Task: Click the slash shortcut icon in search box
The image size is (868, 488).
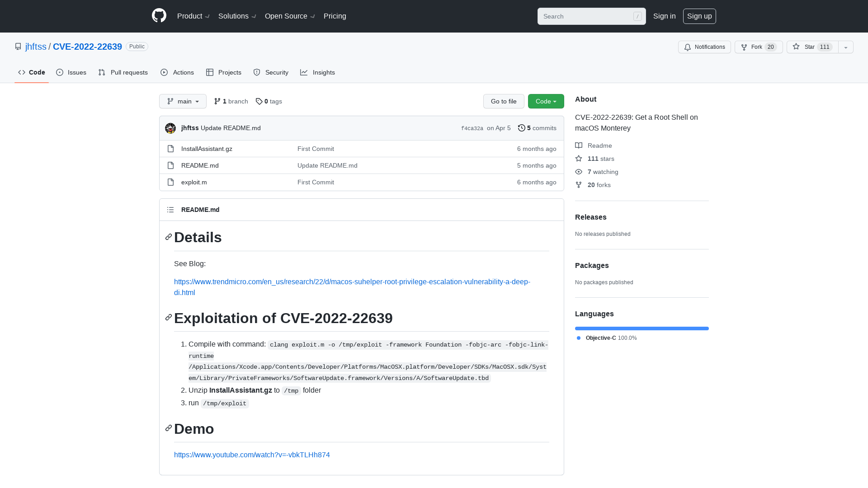Action: (x=637, y=16)
